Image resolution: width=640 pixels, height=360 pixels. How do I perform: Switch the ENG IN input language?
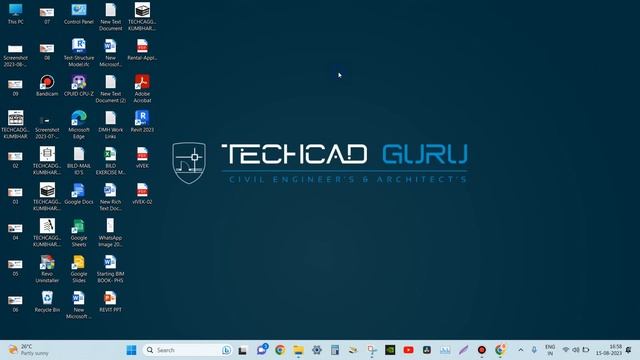(550, 350)
